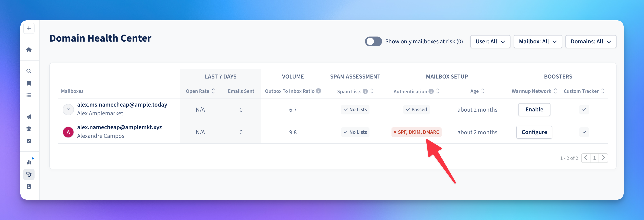The image size is (644, 220).
Task: Open the stacked layers sidebar icon
Action: click(x=29, y=129)
